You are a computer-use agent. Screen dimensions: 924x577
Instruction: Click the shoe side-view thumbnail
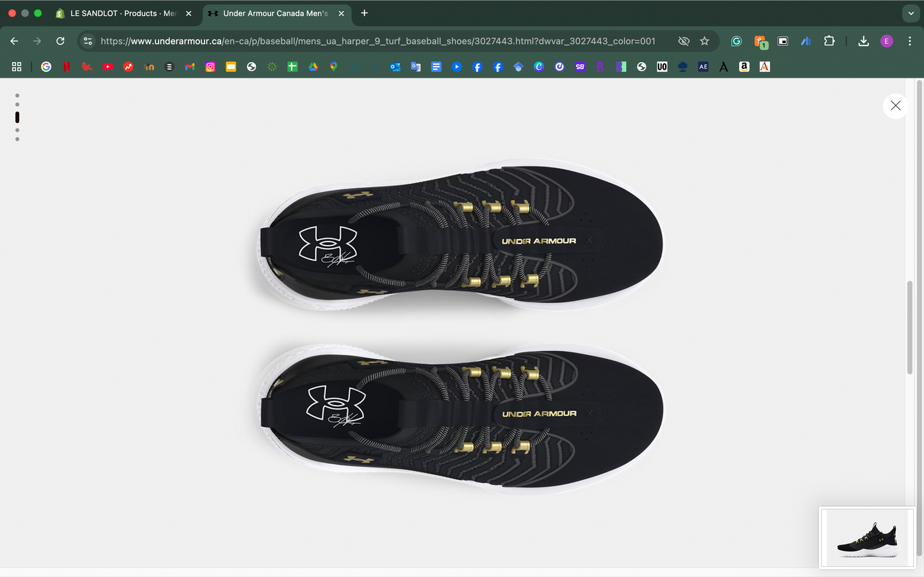[867, 537]
